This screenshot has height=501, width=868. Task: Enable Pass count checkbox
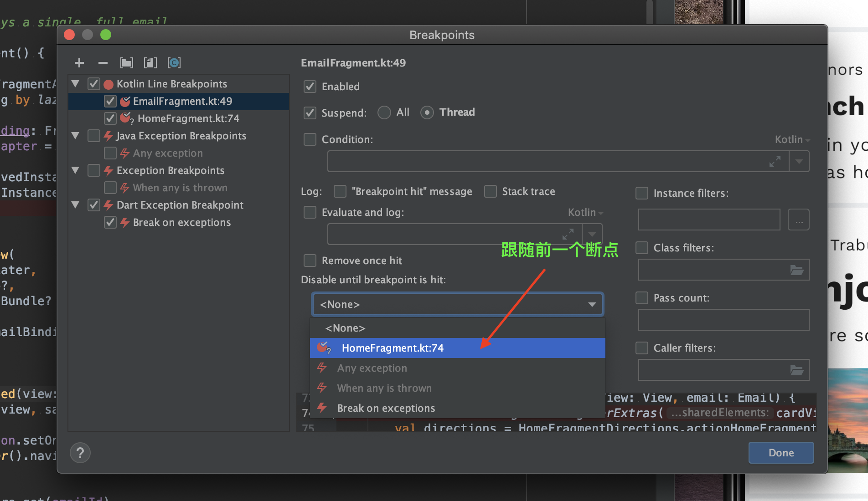642,298
